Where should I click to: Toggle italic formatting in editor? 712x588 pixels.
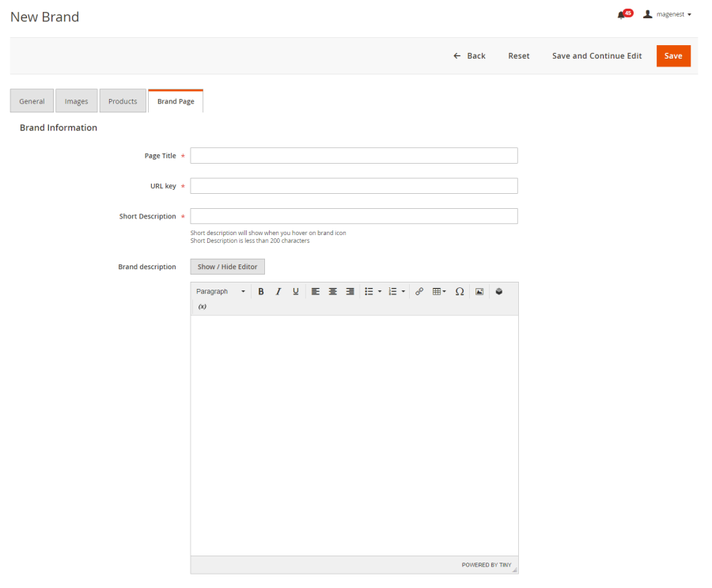click(x=278, y=292)
